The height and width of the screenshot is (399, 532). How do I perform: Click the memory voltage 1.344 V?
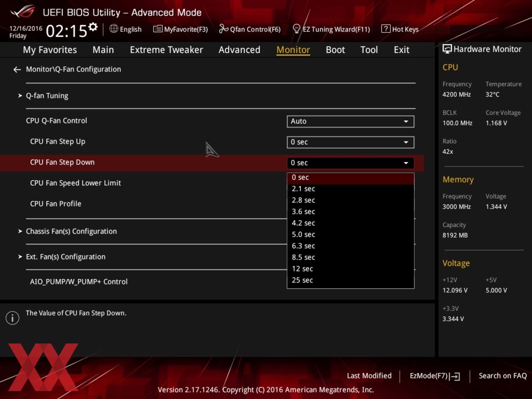coord(496,207)
